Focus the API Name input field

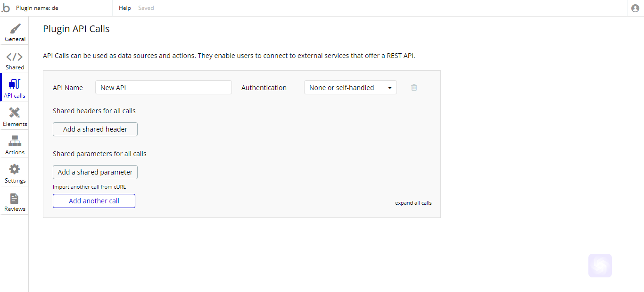[x=164, y=87]
